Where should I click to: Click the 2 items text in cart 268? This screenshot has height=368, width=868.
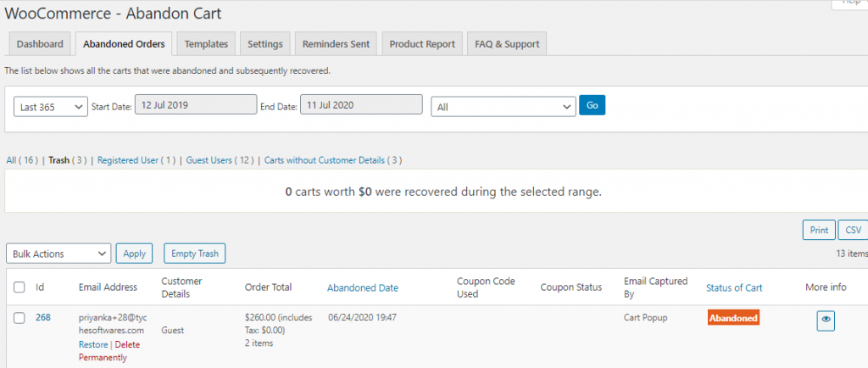coord(259,343)
